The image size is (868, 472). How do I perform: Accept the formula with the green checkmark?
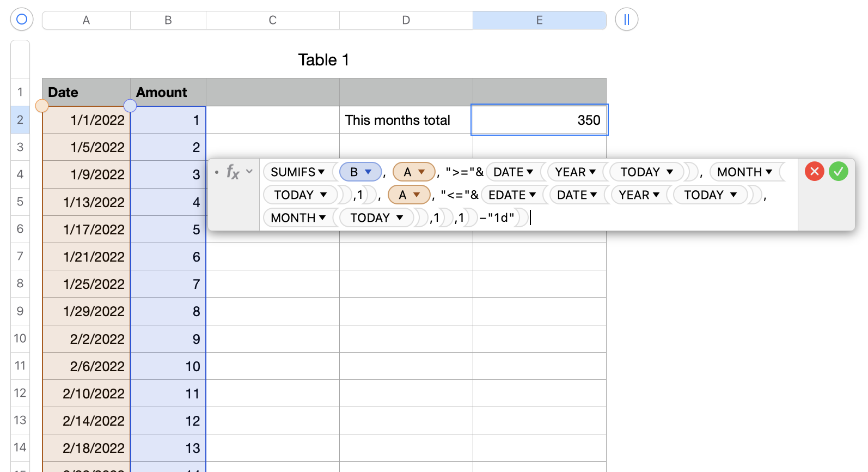point(838,172)
